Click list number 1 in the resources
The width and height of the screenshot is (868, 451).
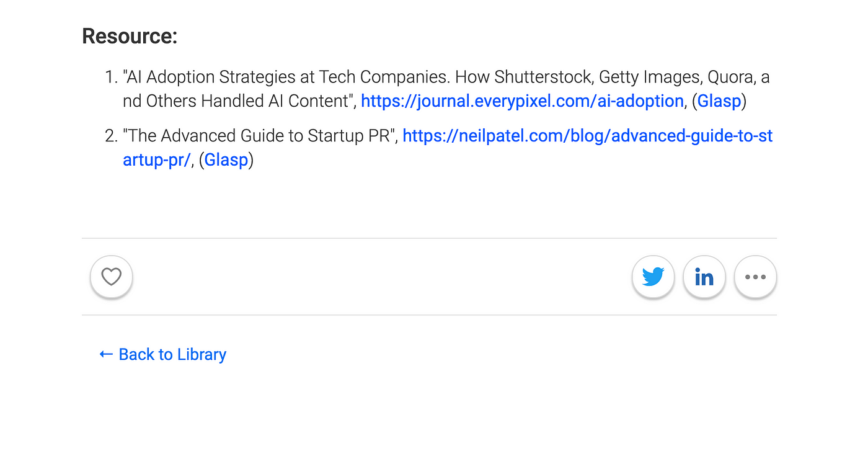click(111, 78)
